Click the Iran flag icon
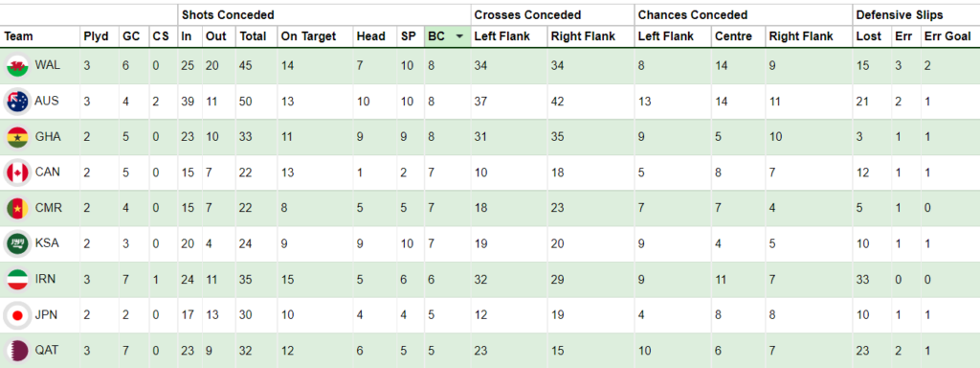Screen dimensions: 980x368 coord(17,280)
